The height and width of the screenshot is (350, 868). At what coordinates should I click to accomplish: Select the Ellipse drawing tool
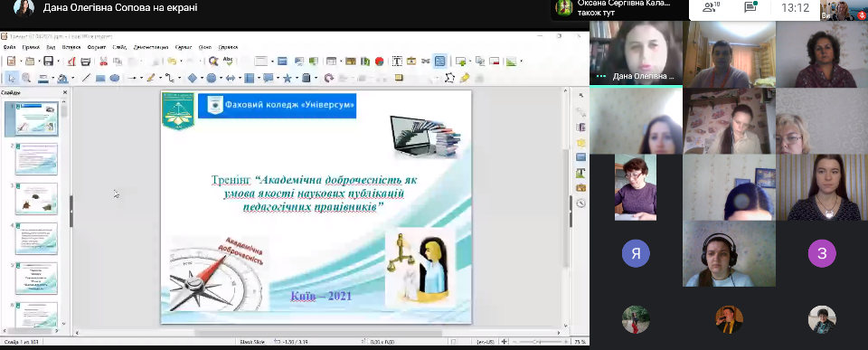(115, 78)
